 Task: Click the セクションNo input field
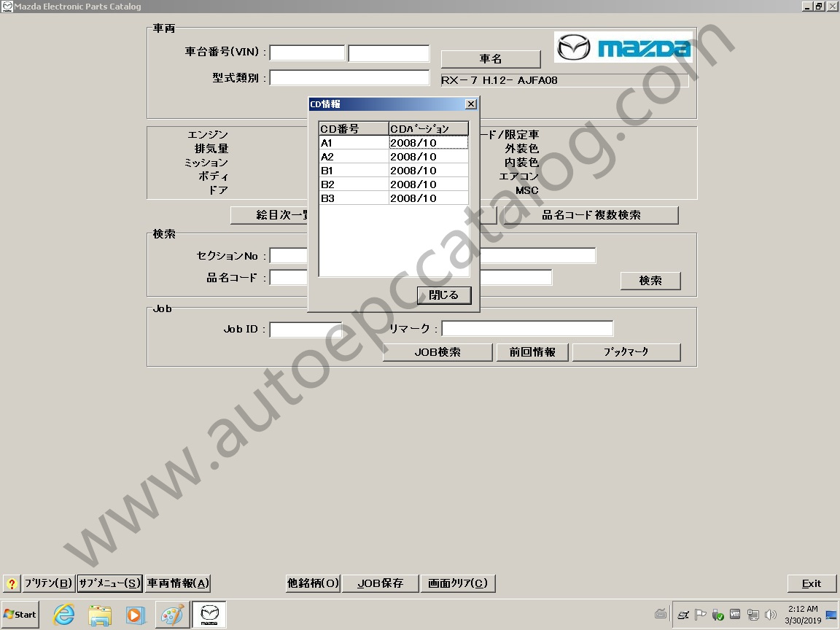(x=289, y=255)
